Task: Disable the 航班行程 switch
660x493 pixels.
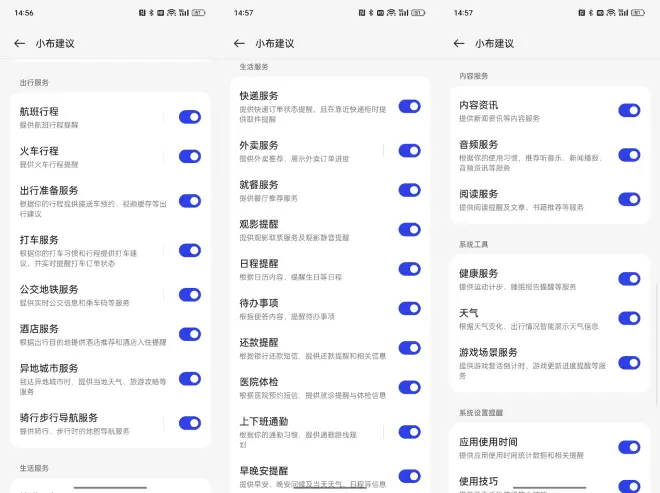Action: [x=190, y=117]
